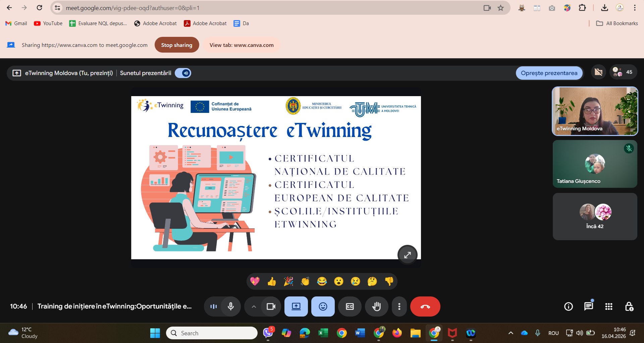Expand the shared presentation to fullscreen
The width and height of the screenshot is (644, 343).
(x=407, y=255)
